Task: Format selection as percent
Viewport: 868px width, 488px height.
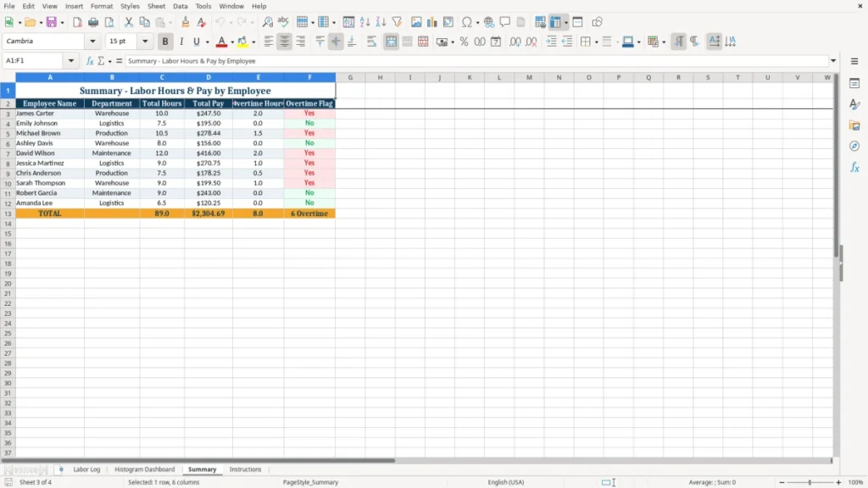Action: (x=464, y=42)
